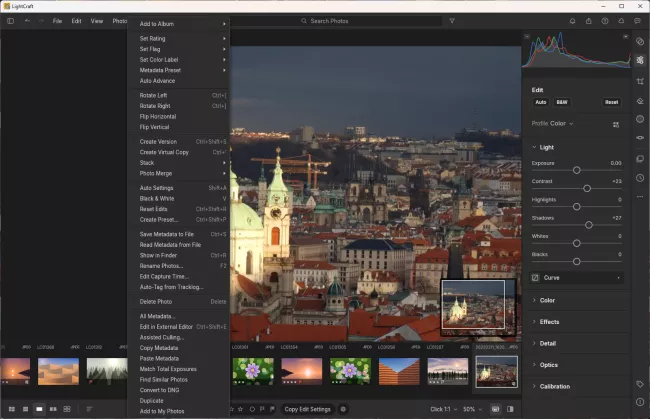Image resolution: width=650 pixels, height=419 pixels.
Task: Click the B&W button
Action: pos(562,102)
